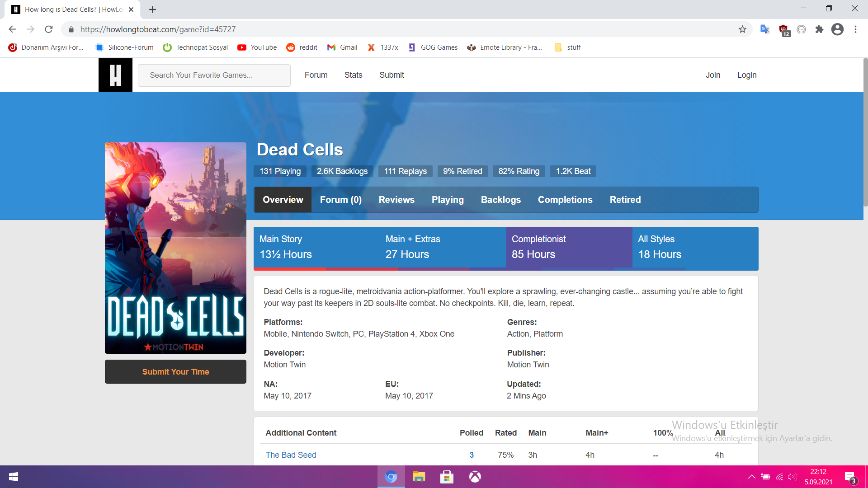Open the red shield extension with badge 12

tap(784, 30)
